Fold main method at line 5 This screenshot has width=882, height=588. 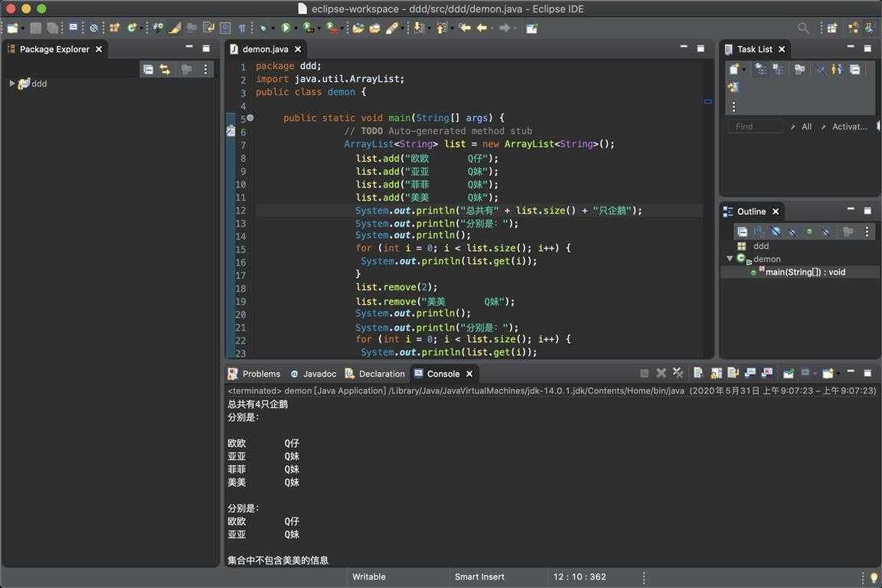click(250, 118)
